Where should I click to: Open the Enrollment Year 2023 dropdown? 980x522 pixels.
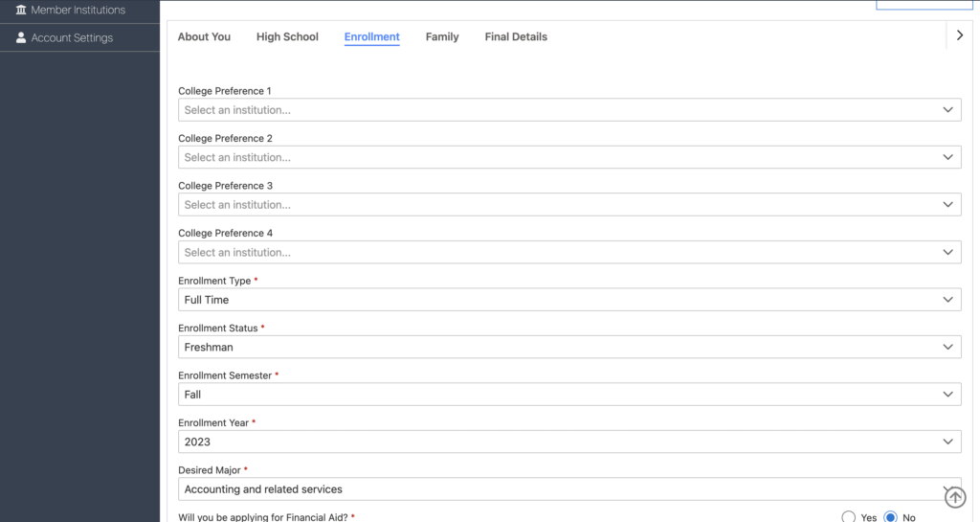pyautogui.click(x=568, y=442)
